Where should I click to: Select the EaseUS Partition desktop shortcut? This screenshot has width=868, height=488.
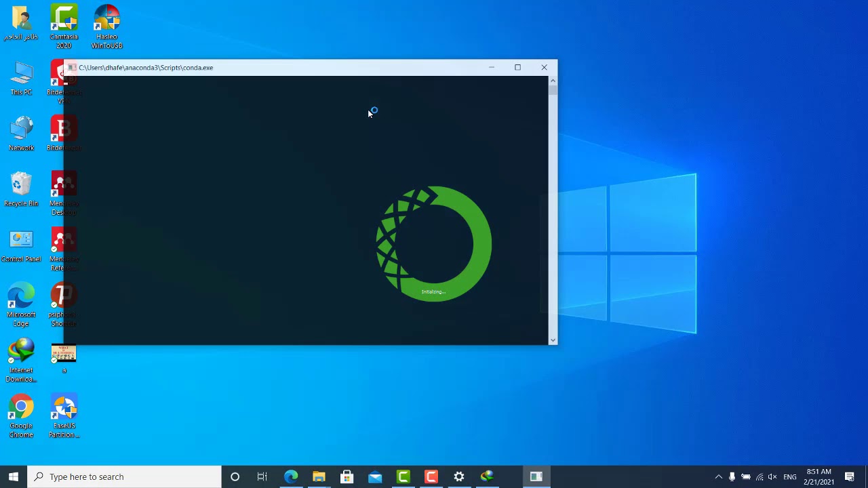(x=64, y=416)
